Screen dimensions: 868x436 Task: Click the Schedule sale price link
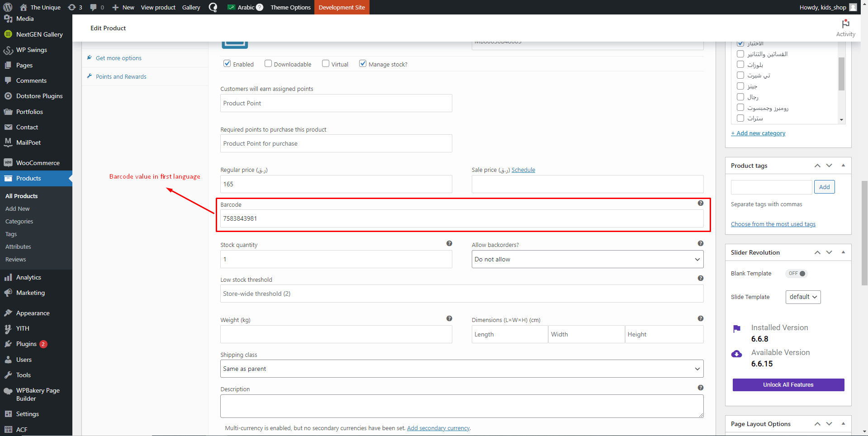(523, 170)
